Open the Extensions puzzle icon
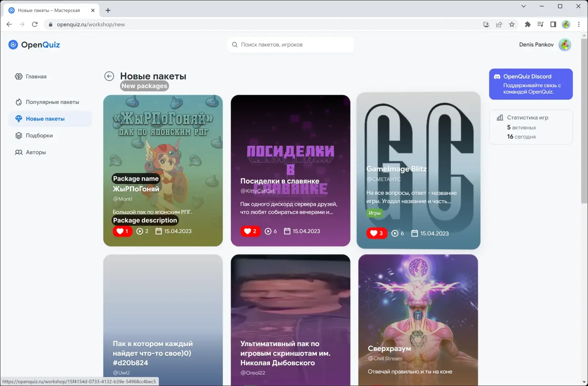The height and width of the screenshot is (386, 588). [528, 24]
